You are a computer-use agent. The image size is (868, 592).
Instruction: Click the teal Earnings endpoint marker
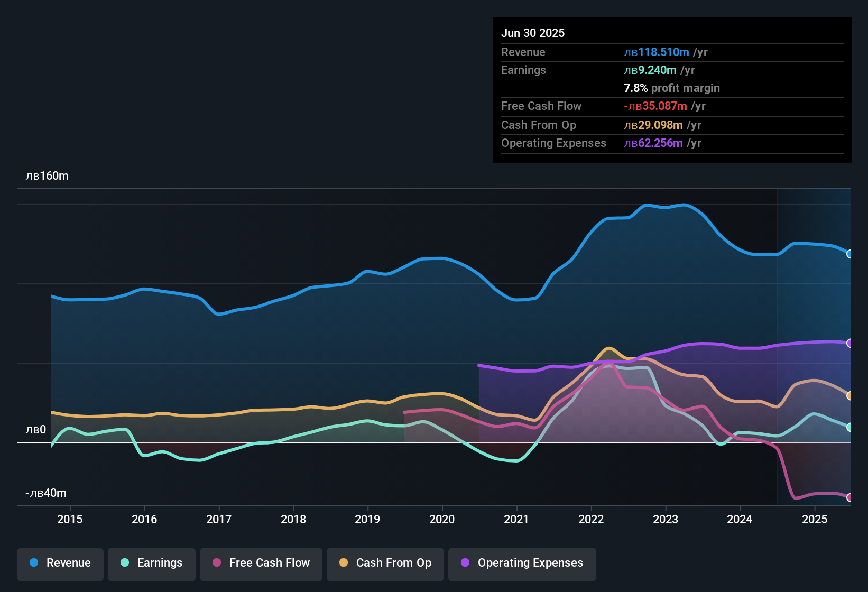pyautogui.click(x=850, y=427)
